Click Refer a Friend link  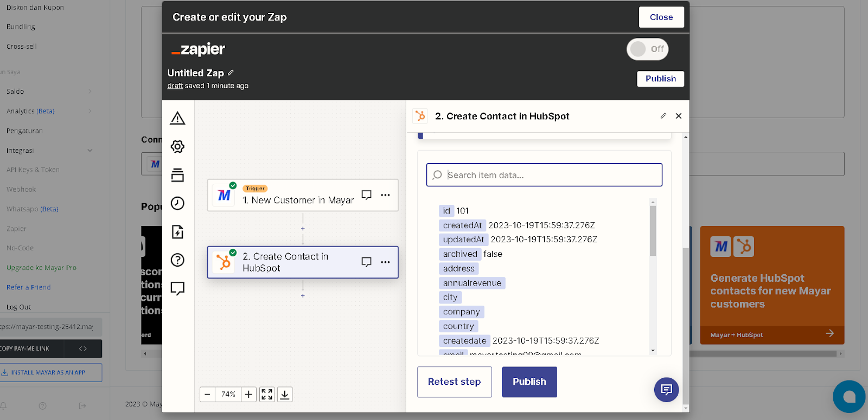[28, 287]
